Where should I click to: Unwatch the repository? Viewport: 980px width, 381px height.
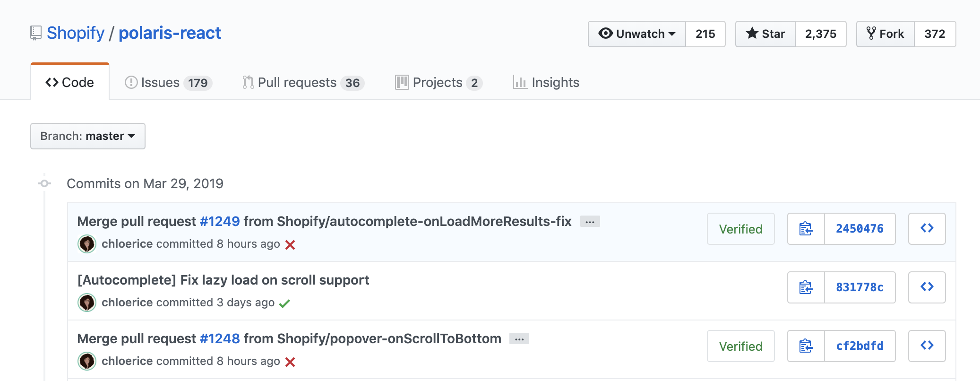[x=636, y=34]
